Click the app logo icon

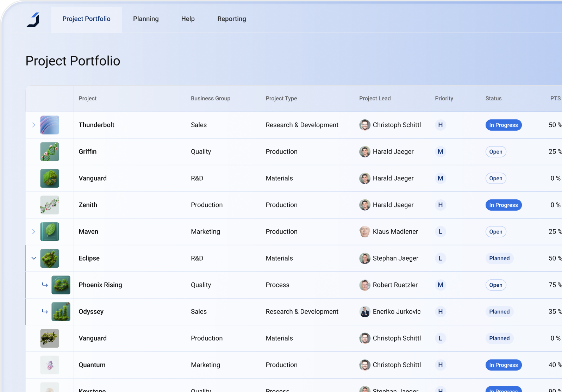tap(33, 20)
